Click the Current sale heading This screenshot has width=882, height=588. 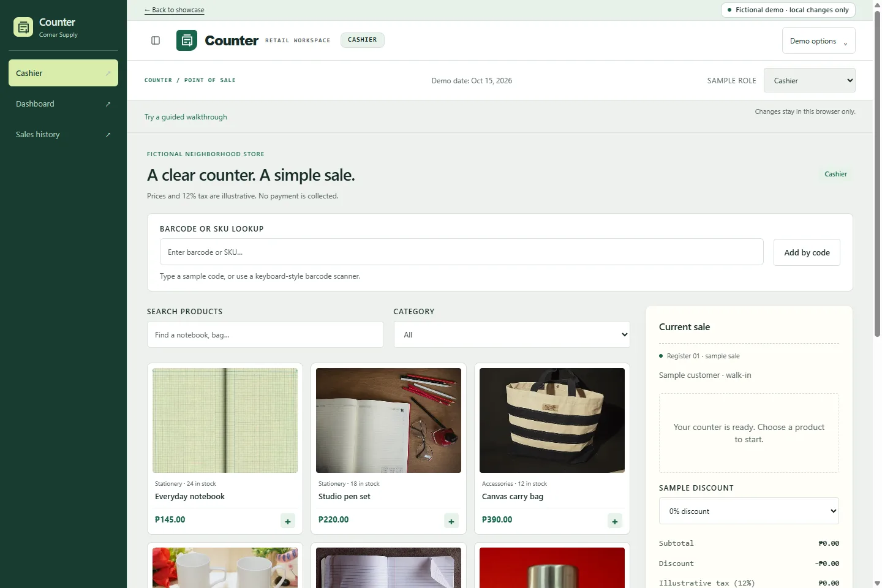pyautogui.click(x=684, y=327)
